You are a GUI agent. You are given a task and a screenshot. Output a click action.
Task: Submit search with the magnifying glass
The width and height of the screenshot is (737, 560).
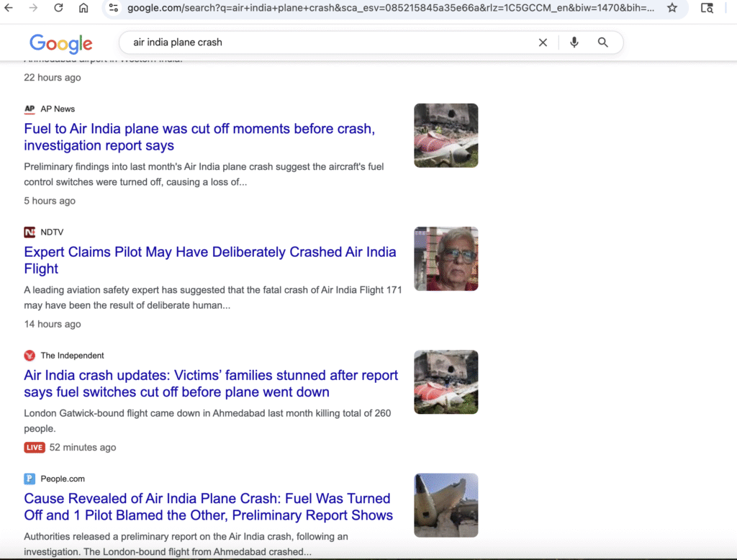click(x=603, y=42)
